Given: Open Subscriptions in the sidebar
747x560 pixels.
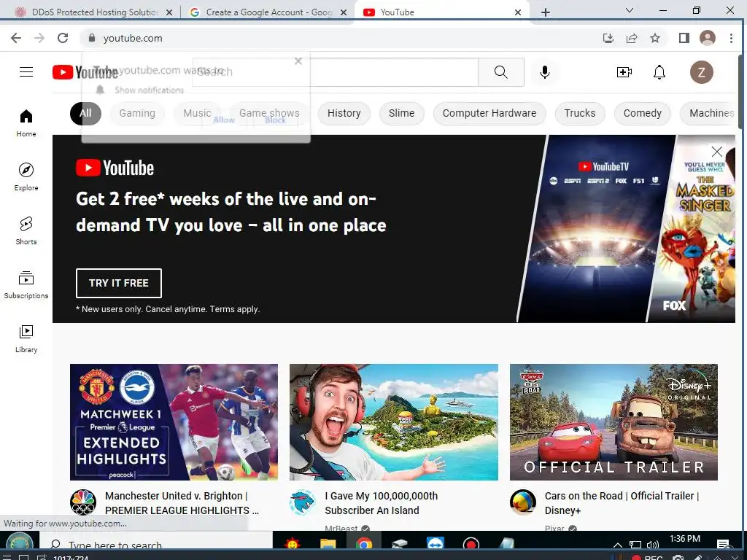Looking at the screenshot, I should tap(26, 285).
